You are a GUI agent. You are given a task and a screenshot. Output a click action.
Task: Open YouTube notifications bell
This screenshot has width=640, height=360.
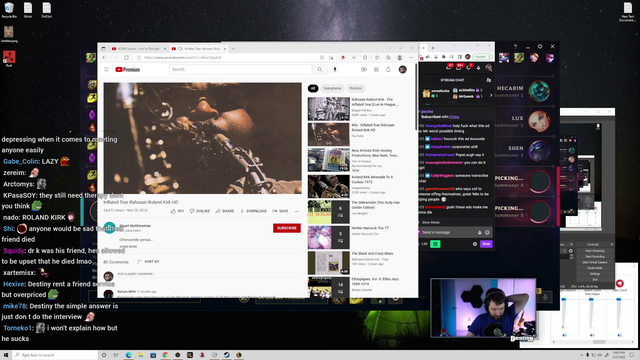click(388, 69)
